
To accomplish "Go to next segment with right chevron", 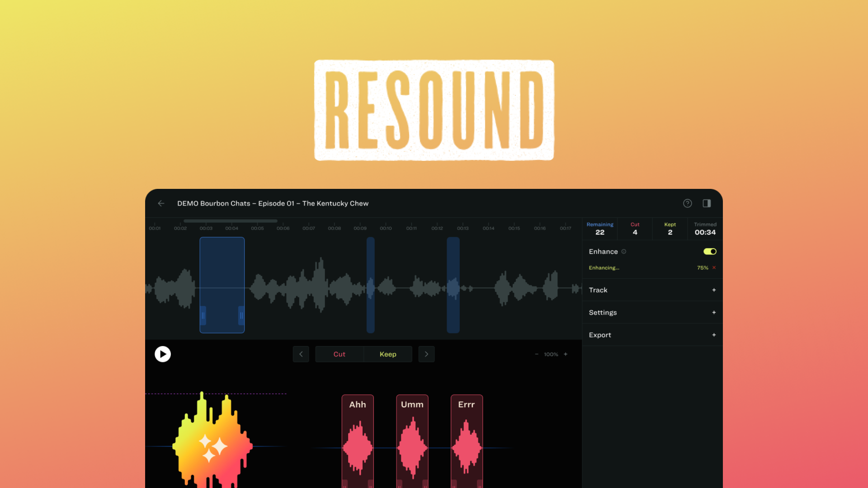I will (426, 354).
